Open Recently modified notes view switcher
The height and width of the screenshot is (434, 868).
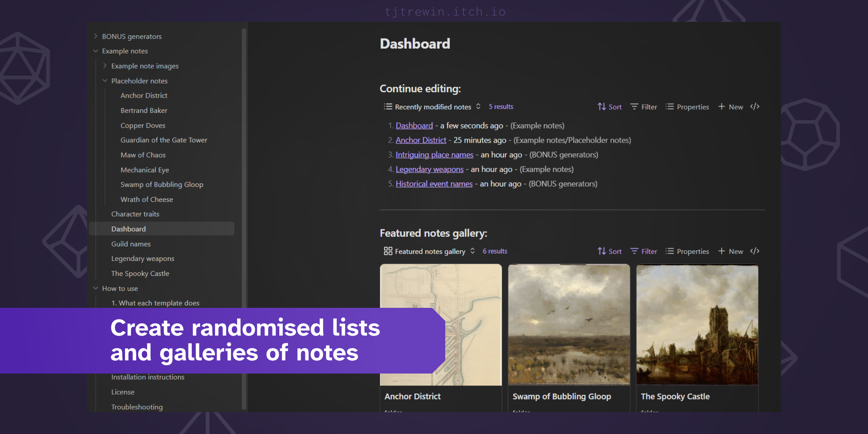(x=432, y=106)
